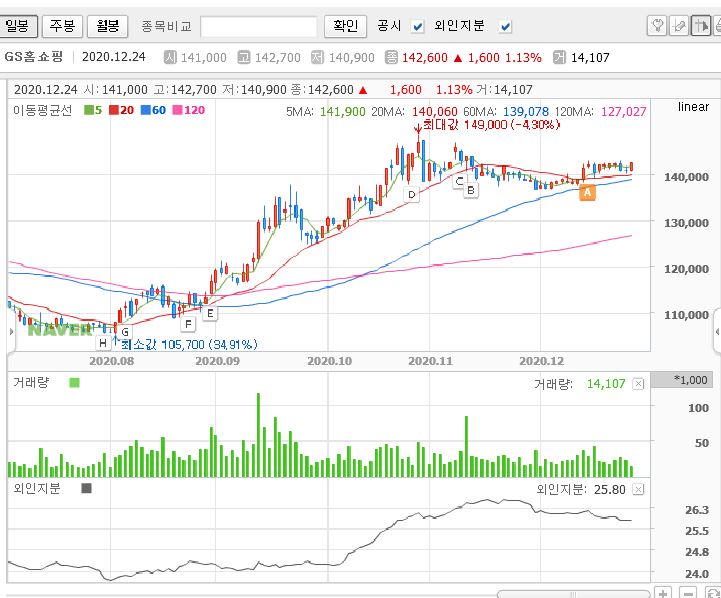Activate the pencil drawing tool icon
Viewport: 721px width, 598px height.
[679, 26]
